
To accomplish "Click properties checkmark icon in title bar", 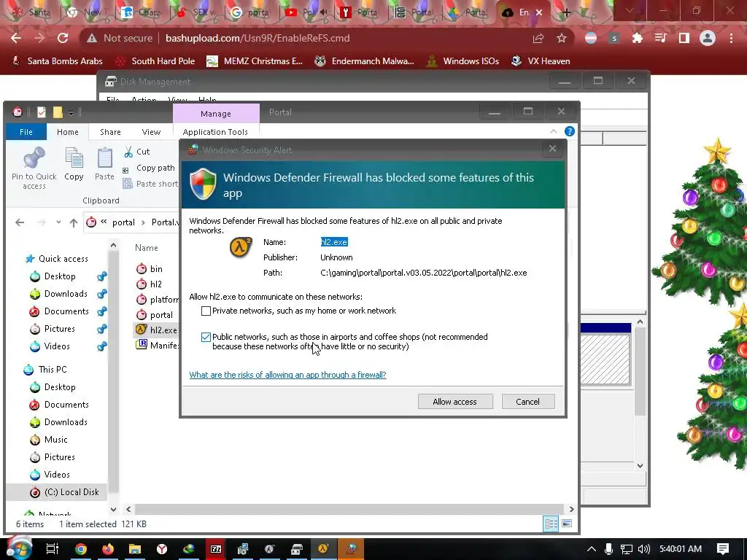I will (x=42, y=112).
